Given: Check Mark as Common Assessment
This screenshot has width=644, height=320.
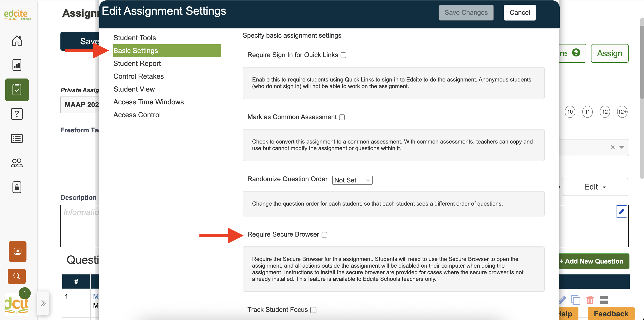Looking at the screenshot, I should point(342,117).
